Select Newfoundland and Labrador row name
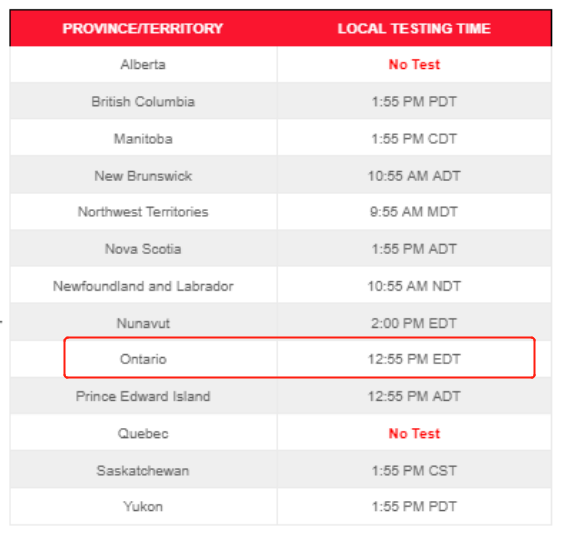 click(143, 286)
